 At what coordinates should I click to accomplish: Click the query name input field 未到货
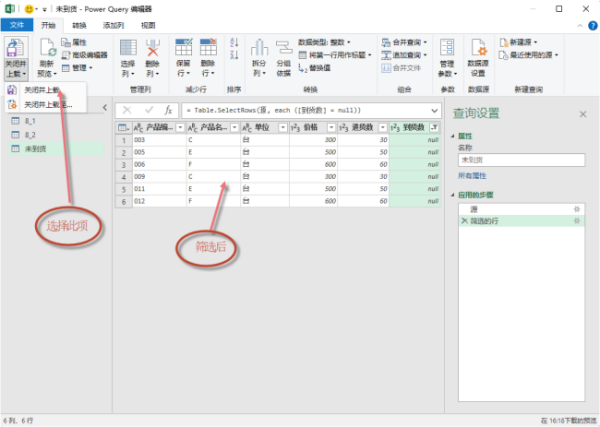tap(521, 159)
